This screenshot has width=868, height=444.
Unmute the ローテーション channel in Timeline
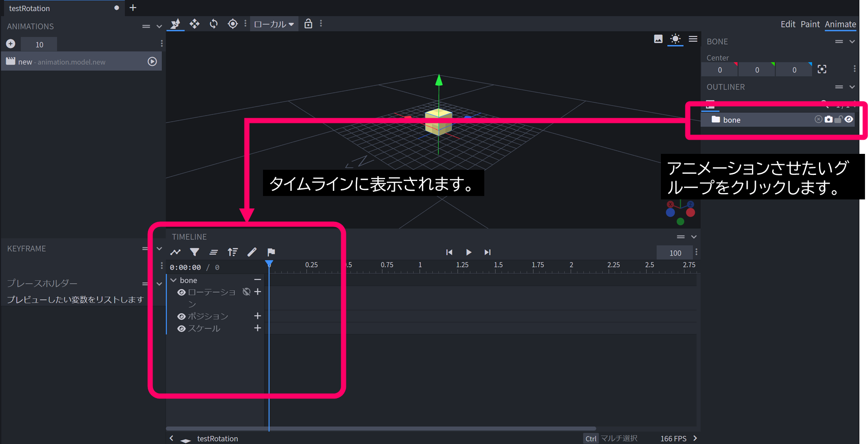click(246, 292)
